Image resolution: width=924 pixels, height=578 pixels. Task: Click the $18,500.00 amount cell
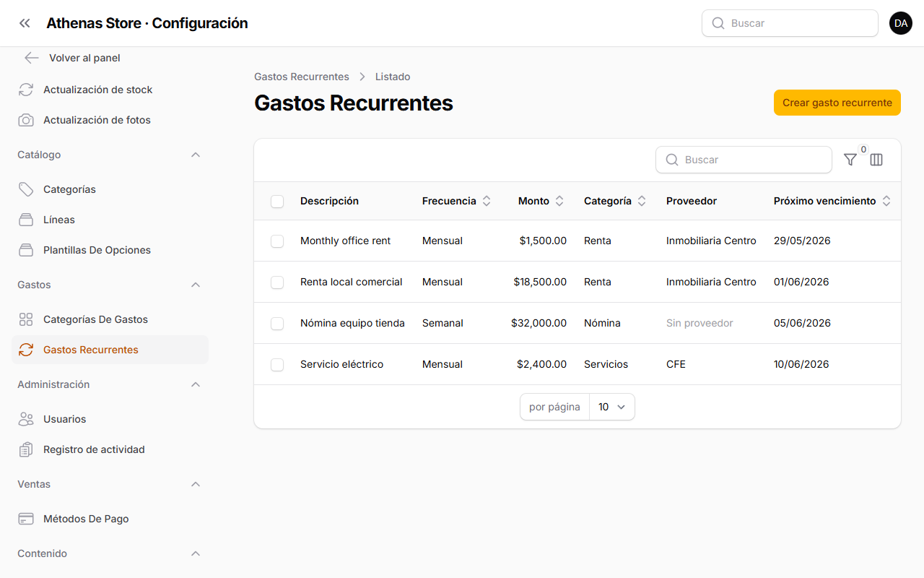pos(540,282)
